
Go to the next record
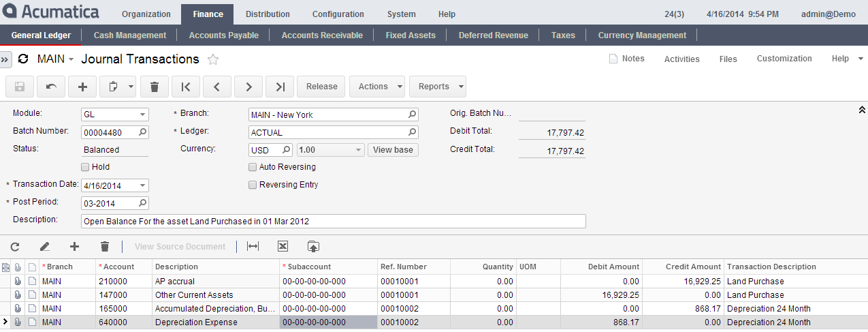click(x=248, y=87)
